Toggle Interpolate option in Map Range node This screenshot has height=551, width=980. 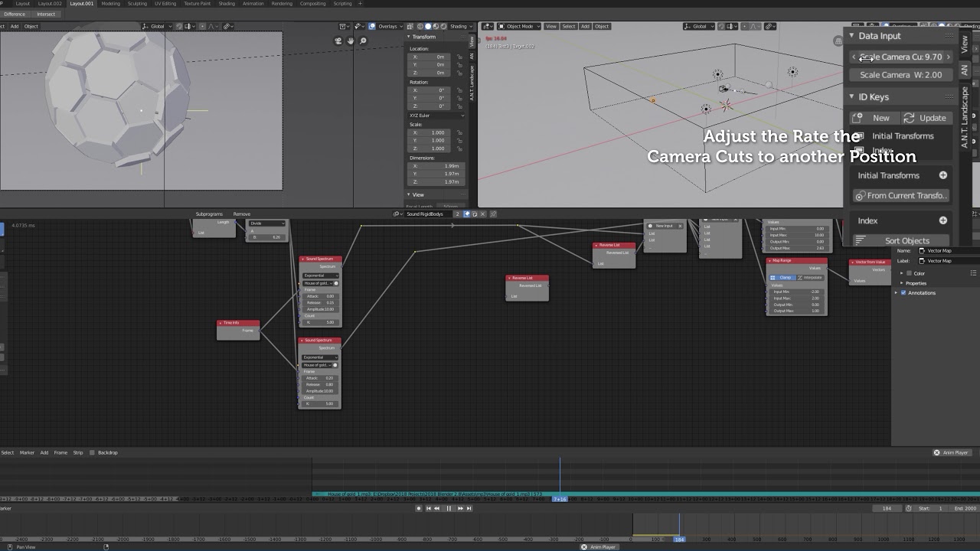pyautogui.click(x=810, y=277)
